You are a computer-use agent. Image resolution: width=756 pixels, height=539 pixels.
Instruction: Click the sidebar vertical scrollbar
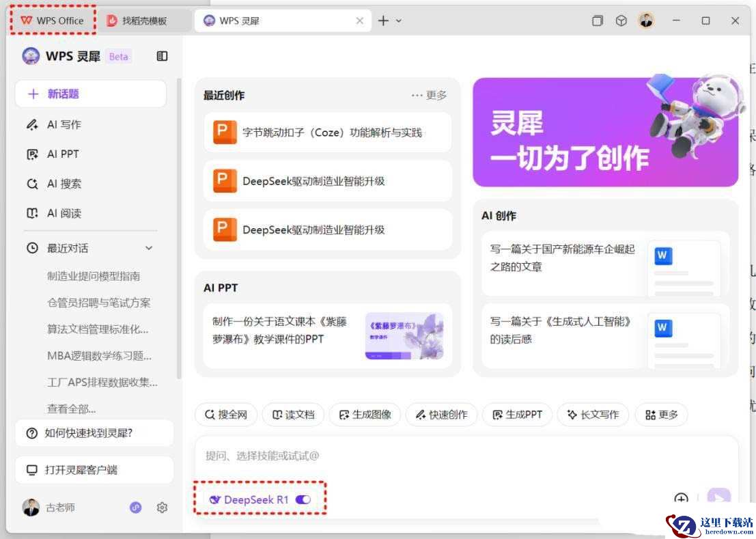(x=180, y=229)
